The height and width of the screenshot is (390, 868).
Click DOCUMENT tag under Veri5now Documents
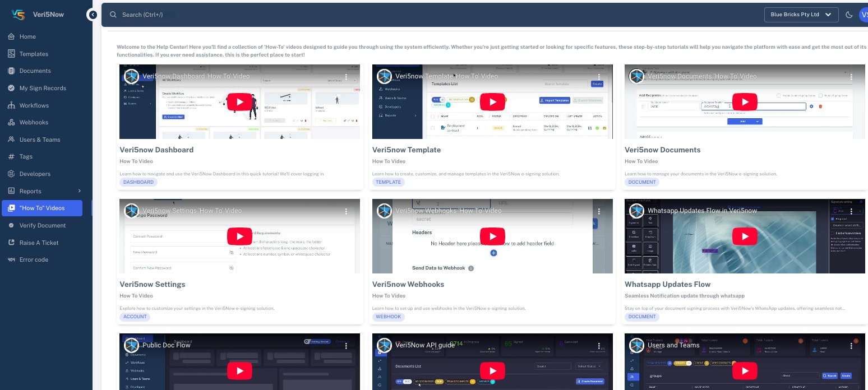(x=642, y=182)
